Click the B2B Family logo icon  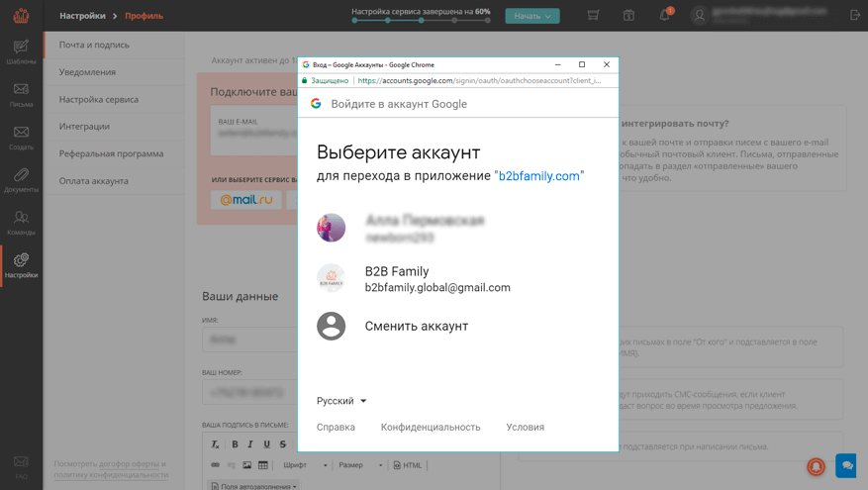(21, 16)
